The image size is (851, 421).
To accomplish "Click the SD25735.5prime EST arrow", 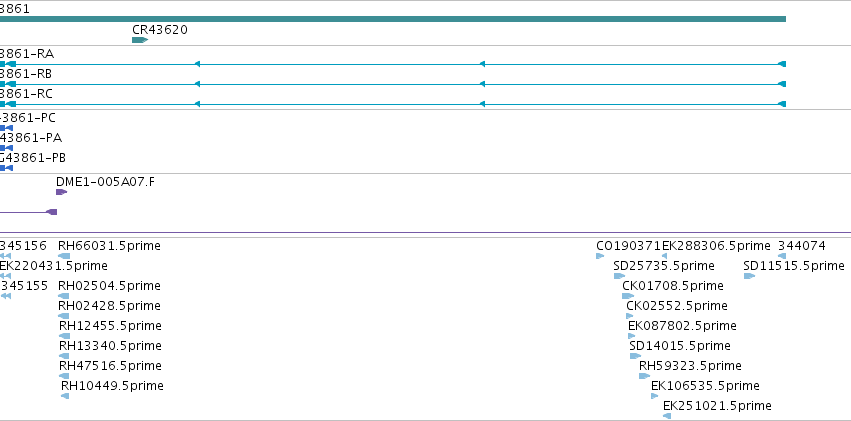I will coord(619,276).
